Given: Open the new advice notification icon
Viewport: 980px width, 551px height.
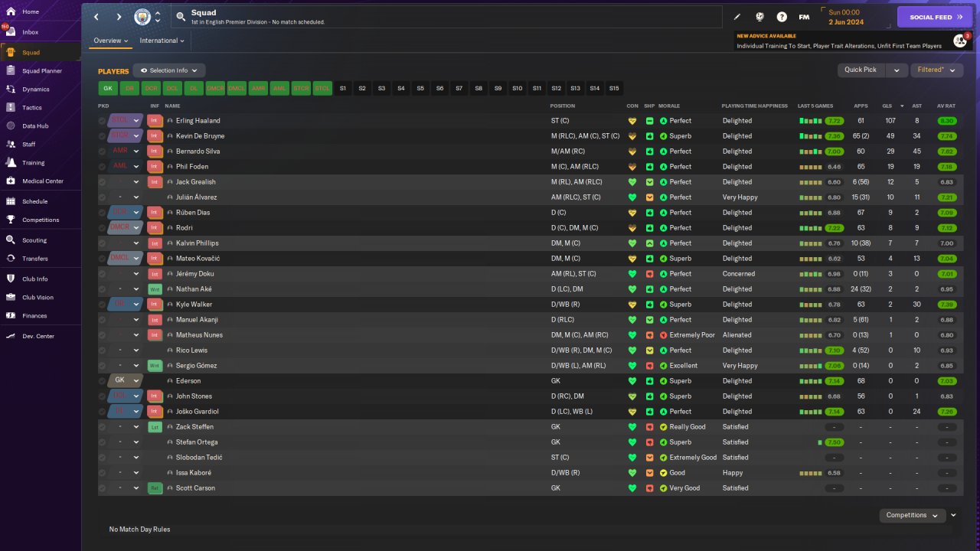Looking at the screenshot, I should click(x=960, y=41).
